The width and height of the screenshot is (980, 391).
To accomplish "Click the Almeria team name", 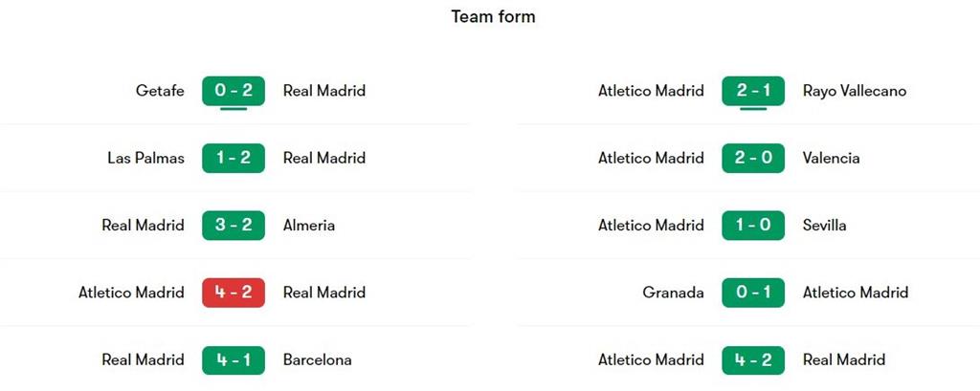I will (309, 226).
